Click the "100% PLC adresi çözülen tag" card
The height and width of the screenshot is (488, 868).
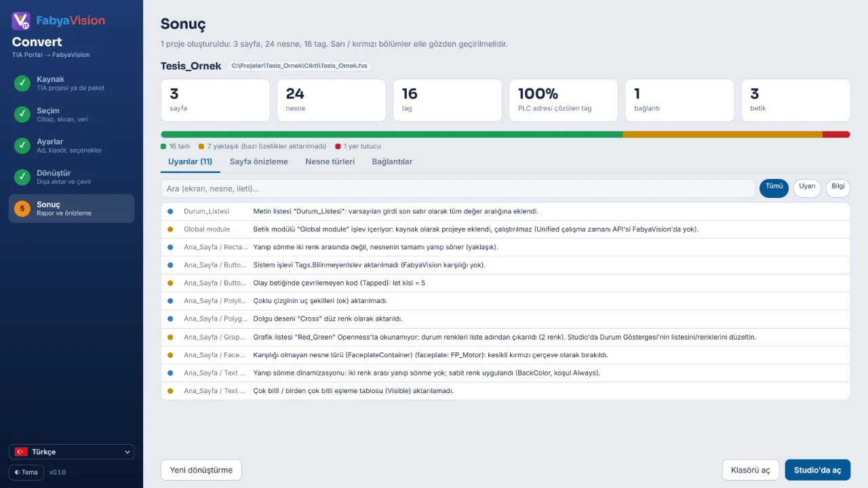tap(564, 100)
